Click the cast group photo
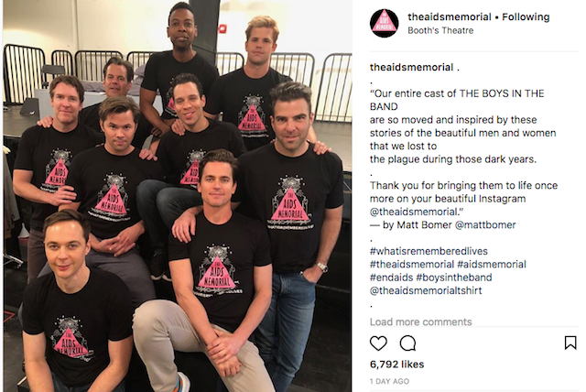Viewport: 586px width, 392px height. tap(177, 196)
